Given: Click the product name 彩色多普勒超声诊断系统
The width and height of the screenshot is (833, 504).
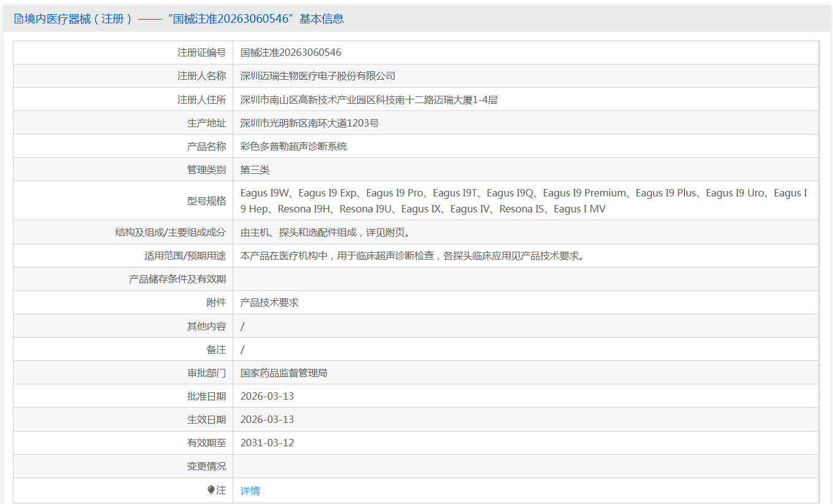Looking at the screenshot, I should point(294,146).
